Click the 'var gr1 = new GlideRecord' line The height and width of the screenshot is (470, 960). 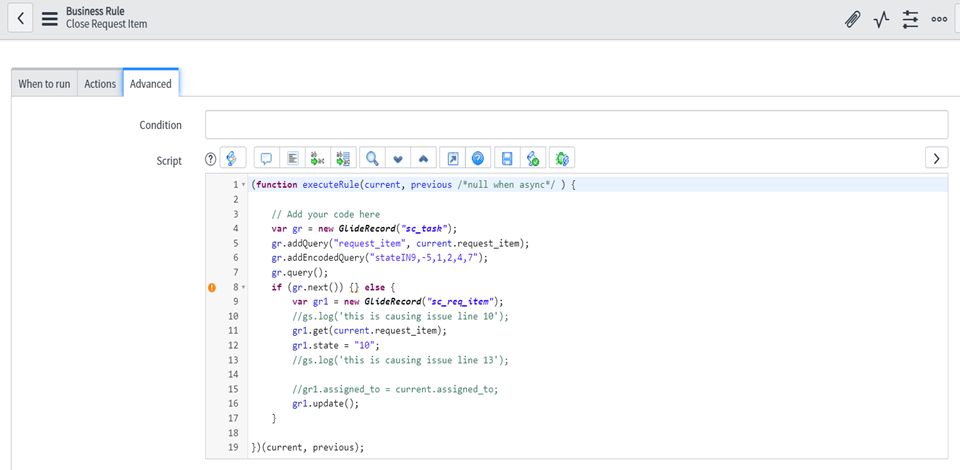398,302
